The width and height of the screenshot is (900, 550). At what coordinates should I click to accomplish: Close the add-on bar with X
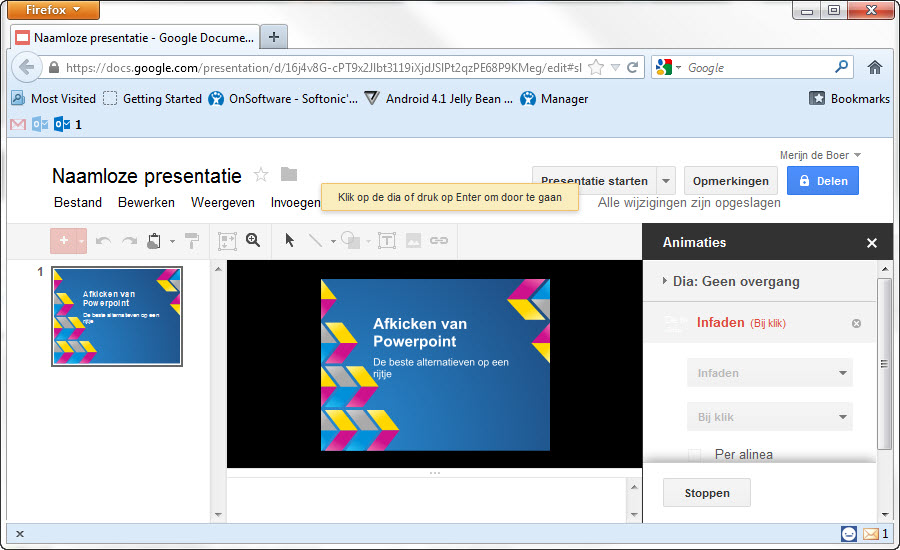[x=20, y=534]
